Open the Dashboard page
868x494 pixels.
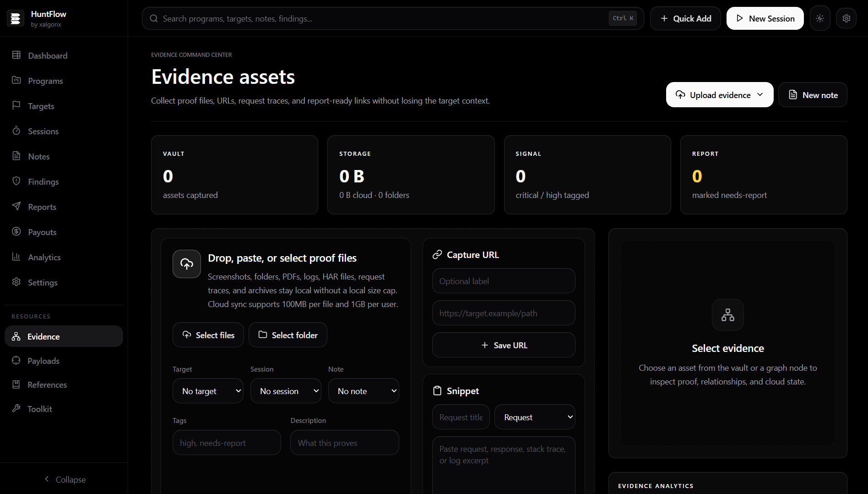pos(64,55)
